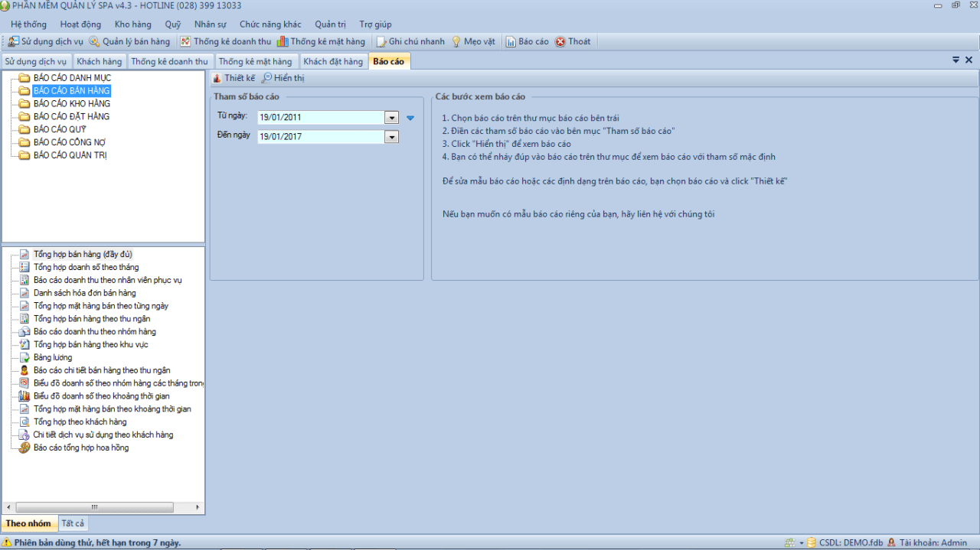Image resolution: width=980 pixels, height=550 pixels.
Task: Select the BÁO CÁO KHO HÀNG folder
Action: pyautogui.click(x=72, y=103)
